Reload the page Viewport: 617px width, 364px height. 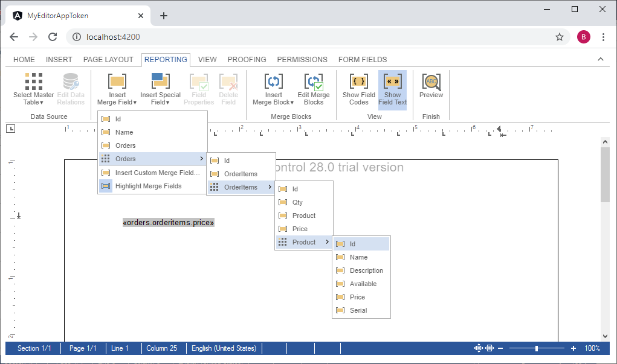click(x=53, y=37)
